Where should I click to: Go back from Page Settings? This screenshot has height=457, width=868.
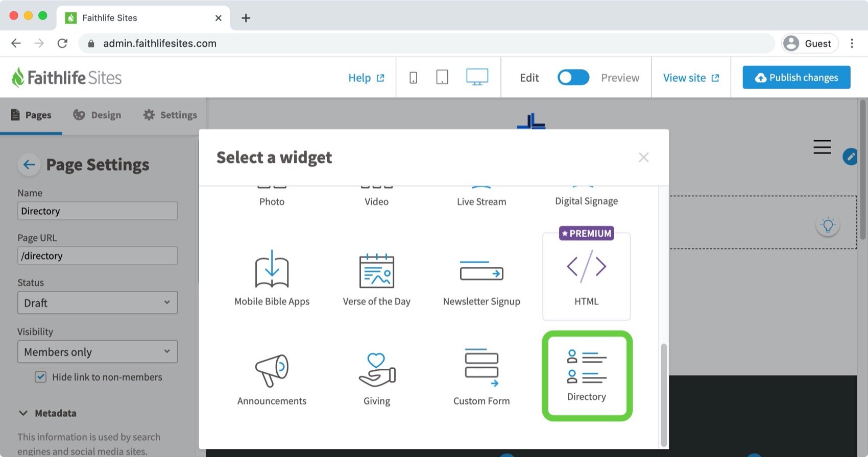pos(29,165)
